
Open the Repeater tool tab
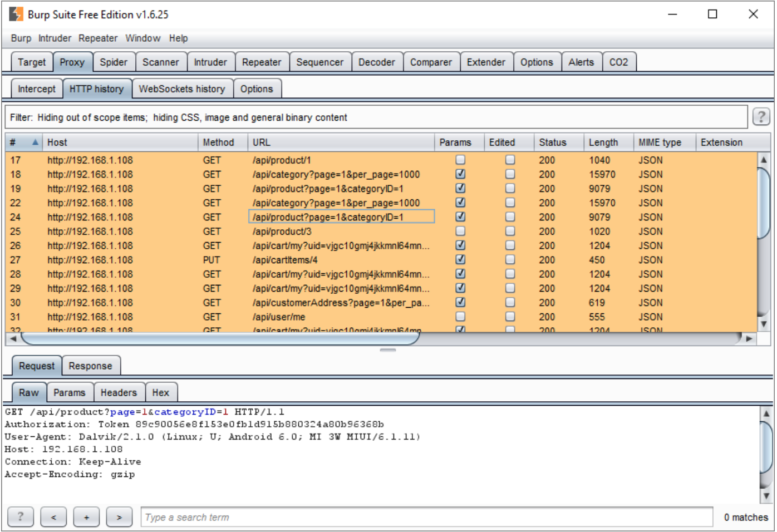(x=262, y=62)
